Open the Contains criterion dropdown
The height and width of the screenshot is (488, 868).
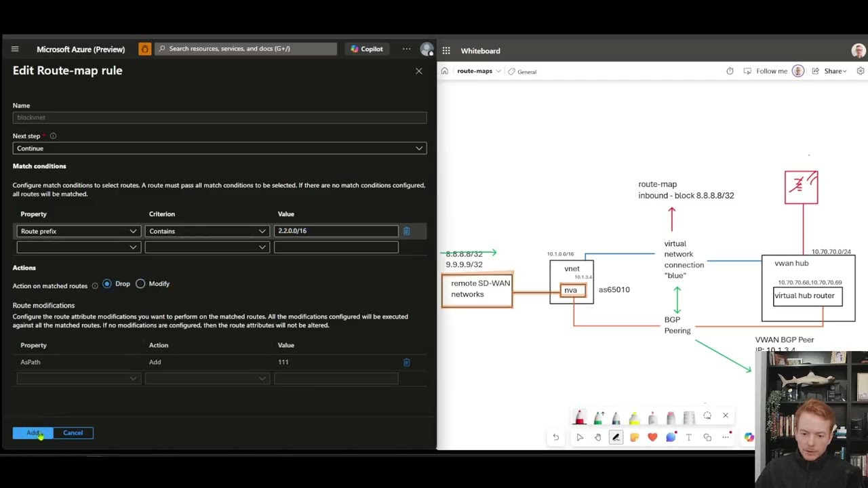coord(207,231)
